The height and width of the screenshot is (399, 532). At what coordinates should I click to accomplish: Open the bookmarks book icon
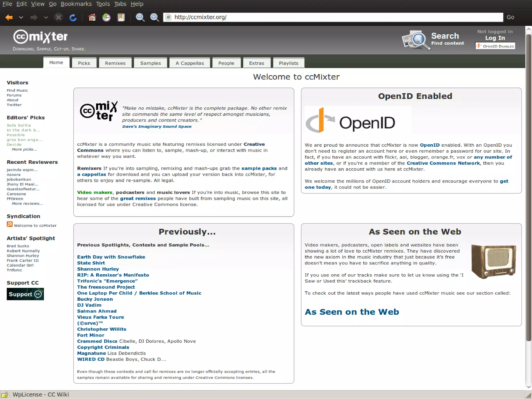pos(121,17)
